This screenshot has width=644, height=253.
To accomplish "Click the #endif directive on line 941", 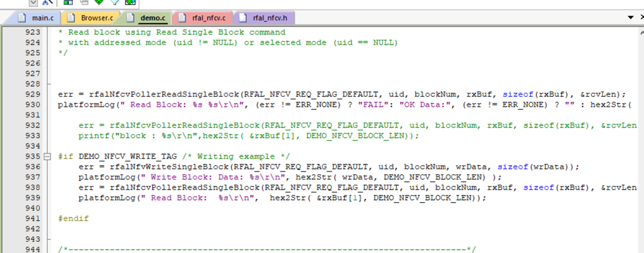I will [73, 218].
